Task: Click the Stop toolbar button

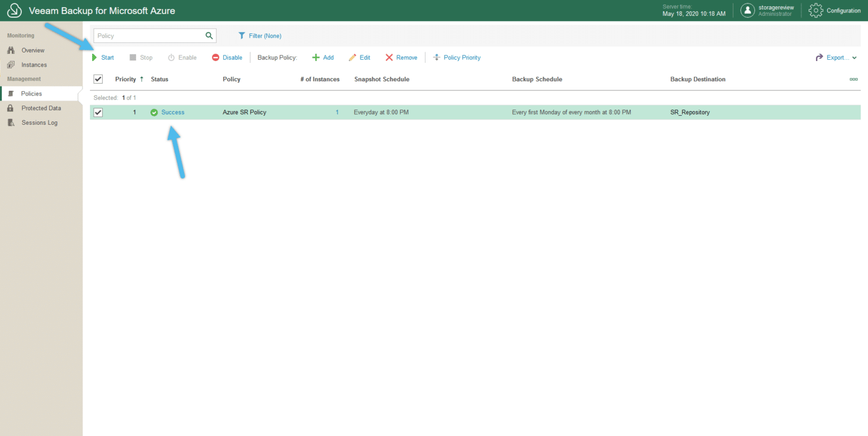Action: (141, 58)
